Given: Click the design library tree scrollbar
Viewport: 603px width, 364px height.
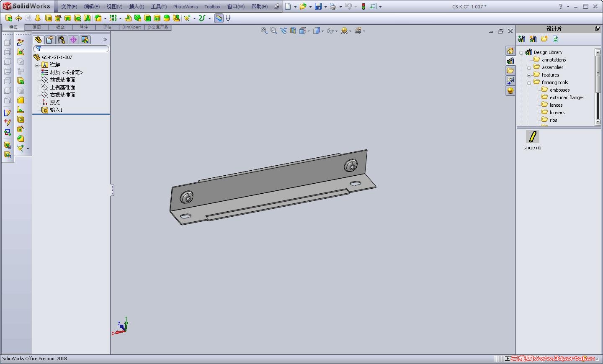Looking at the screenshot, I should (598, 87).
